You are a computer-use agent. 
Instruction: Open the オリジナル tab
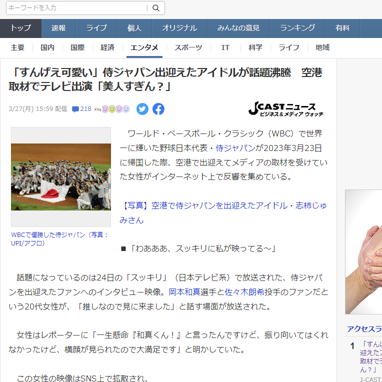click(x=179, y=28)
